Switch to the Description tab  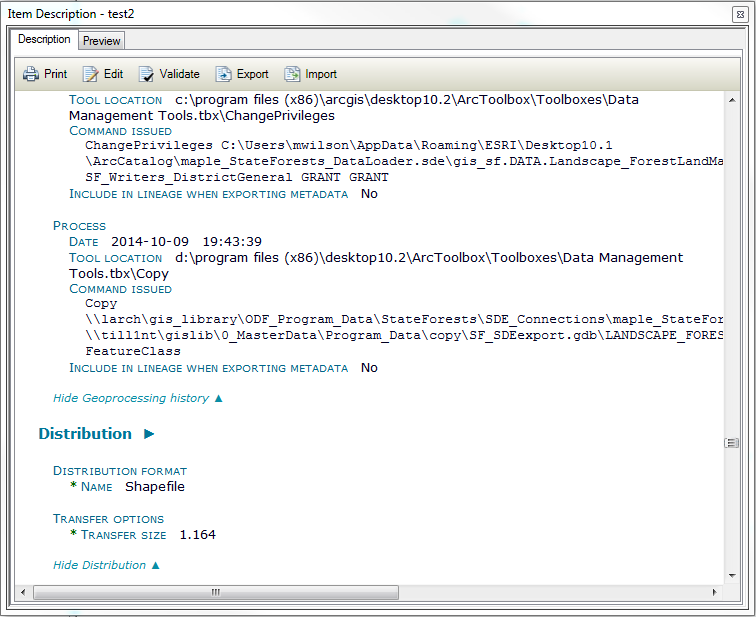tap(44, 39)
